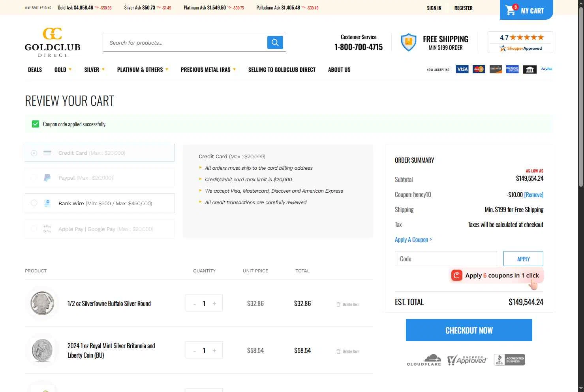Click the coupon Code input field
The width and height of the screenshot is (584, 392).
point(446,259)
